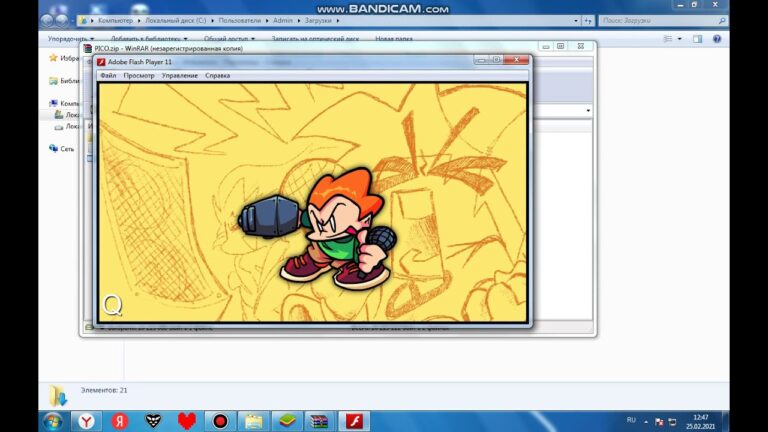Open the Файл menu in Flash Player
The image size is (768, 432).
(108, 75)
